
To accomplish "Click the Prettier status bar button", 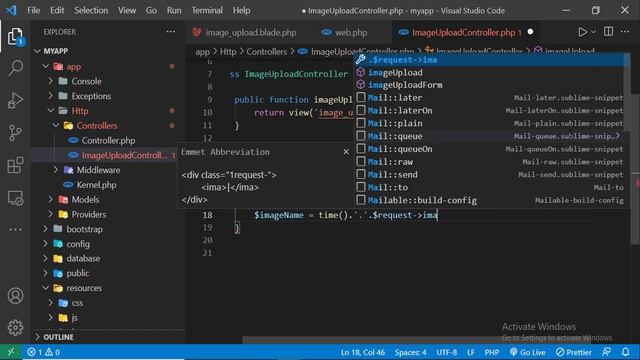I will click(574, 352).
